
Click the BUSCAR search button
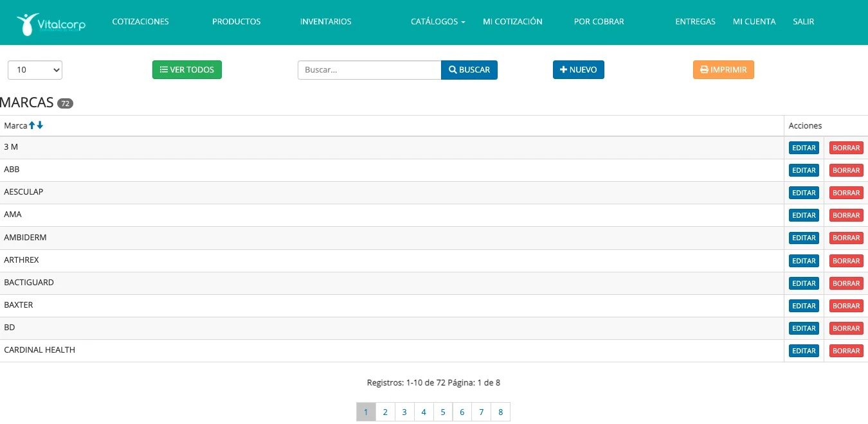469,70
